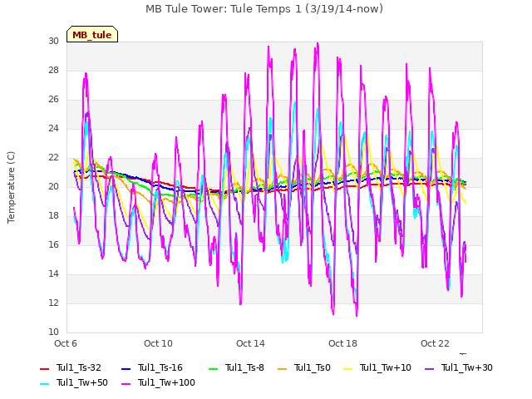Screen dimensions: 532x399
Task: Click the purple Tul1_Tw+30 color swatch
Action: coord(430,368)
